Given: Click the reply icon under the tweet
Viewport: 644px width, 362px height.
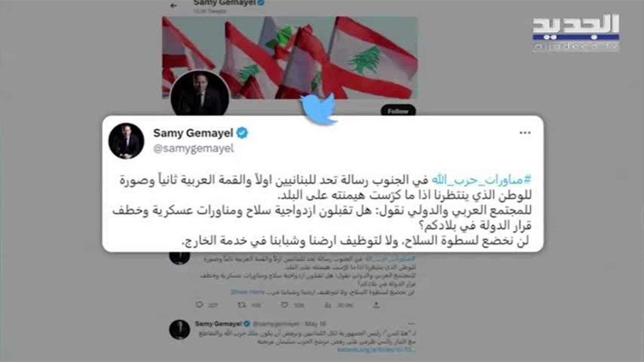Looking at the screenshot, I should pos(199,305).
